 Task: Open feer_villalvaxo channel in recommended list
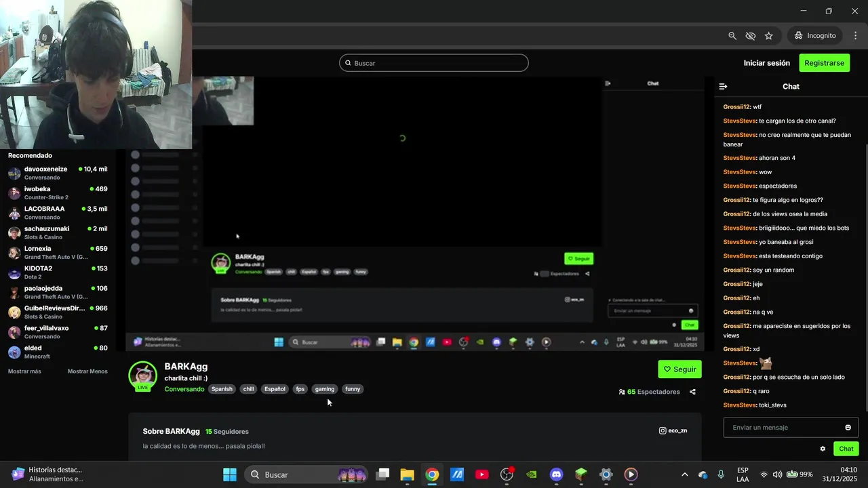click(x=58, y=332)
